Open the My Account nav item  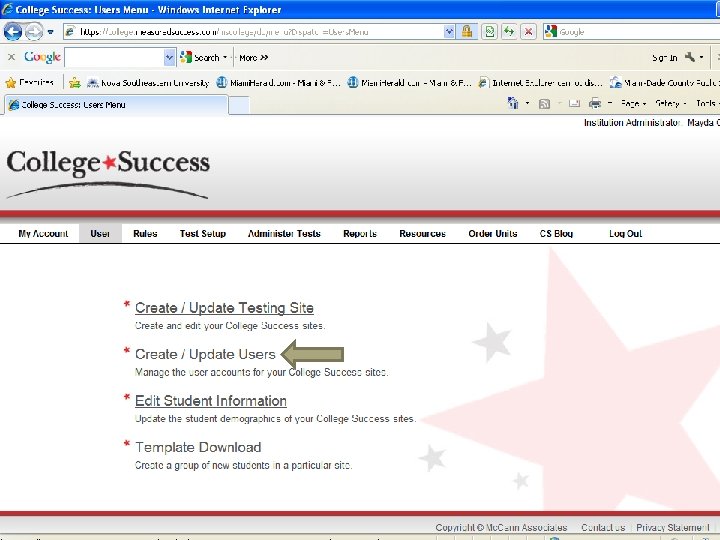tap(43, 233)
